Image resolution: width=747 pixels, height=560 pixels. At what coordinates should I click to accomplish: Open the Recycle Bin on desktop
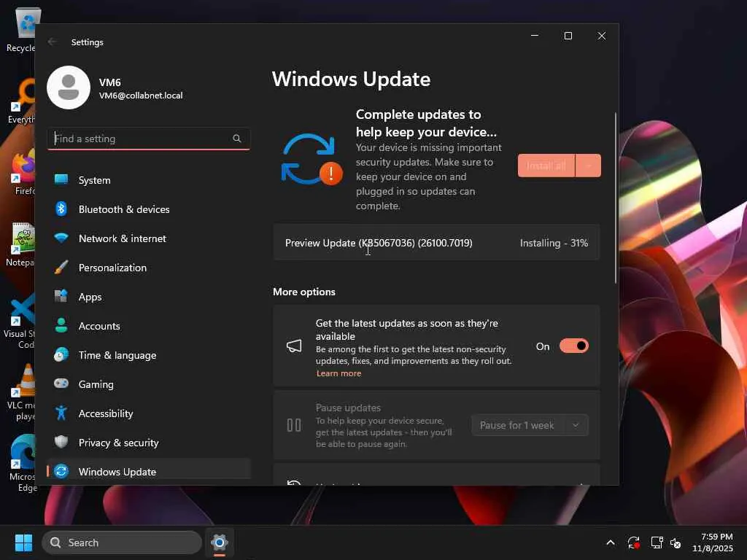(x=23, y=30)
